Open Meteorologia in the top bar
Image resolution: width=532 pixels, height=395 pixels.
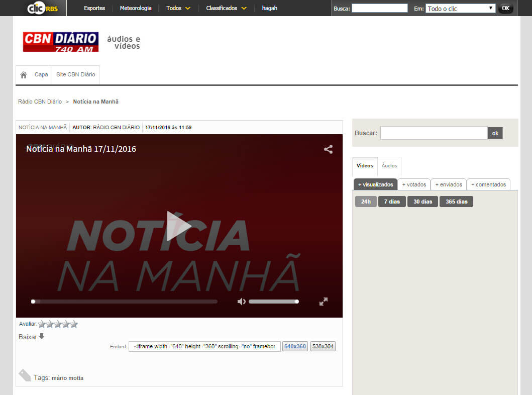coord(135,8)
